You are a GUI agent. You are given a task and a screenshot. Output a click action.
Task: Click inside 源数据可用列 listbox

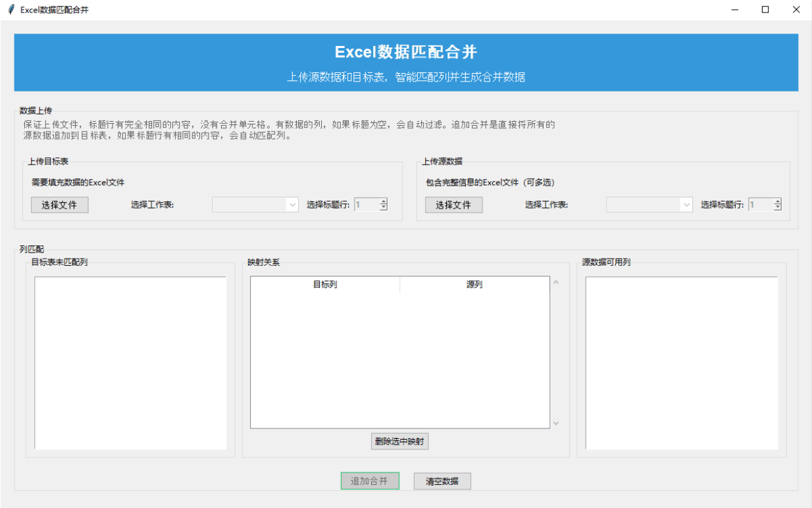[x=682, y=363]
